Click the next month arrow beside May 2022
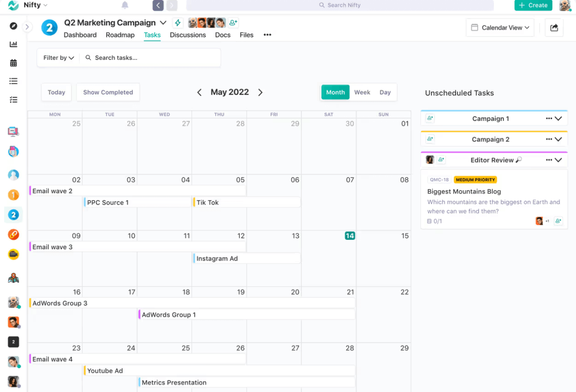Viewport: 576px width, 392px height. (260, 92)
